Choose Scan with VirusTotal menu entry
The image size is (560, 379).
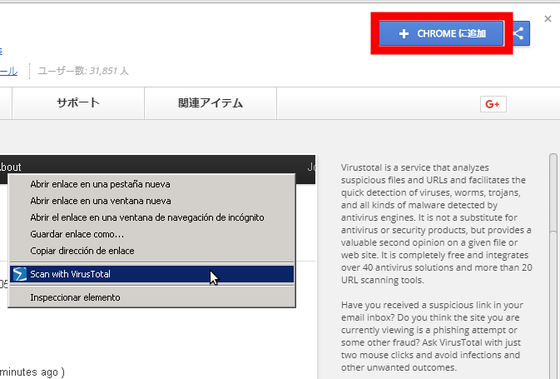[152, 274]
